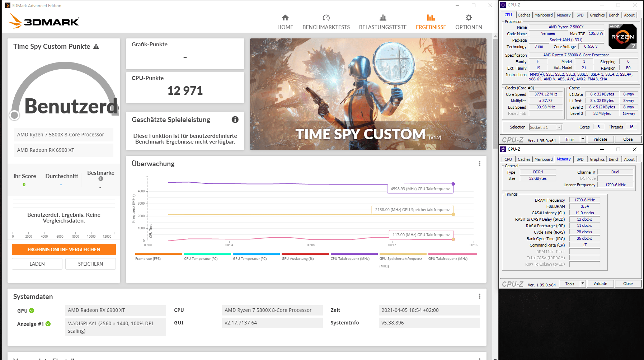This screenshot has height=360, width=644.
Task: Click the CPU-Punkte value 12 971
Action: pos(185,90)
